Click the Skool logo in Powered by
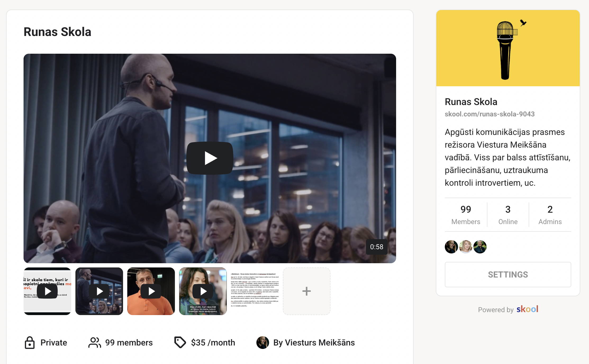Viewport: 589px width, 364px height. 527,309
